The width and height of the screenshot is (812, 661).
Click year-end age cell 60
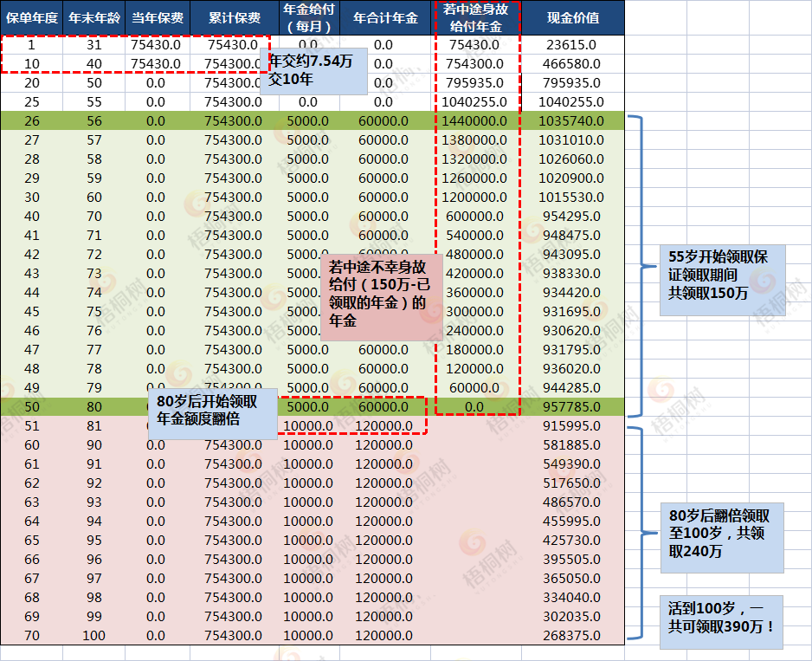[93, 197]
